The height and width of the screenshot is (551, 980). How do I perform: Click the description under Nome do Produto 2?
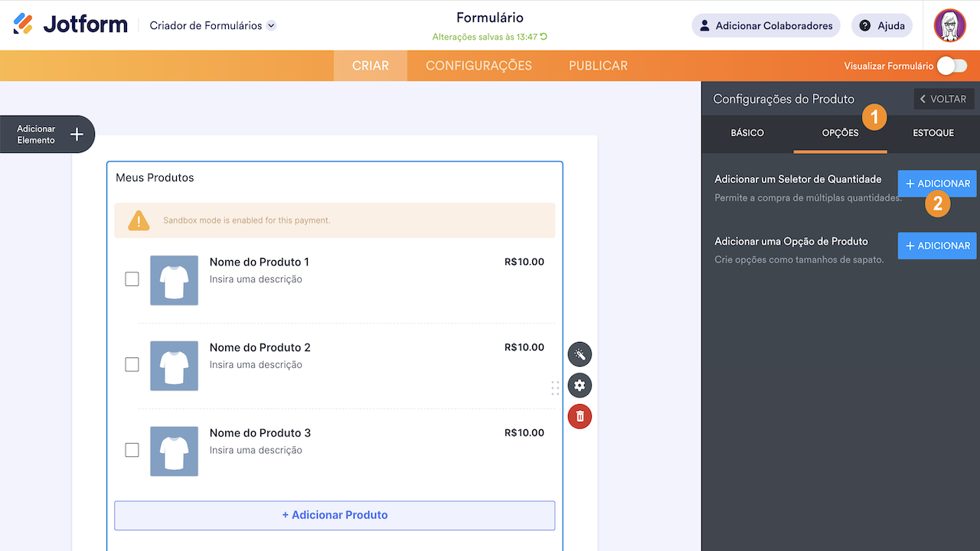(x=256, y=365)
